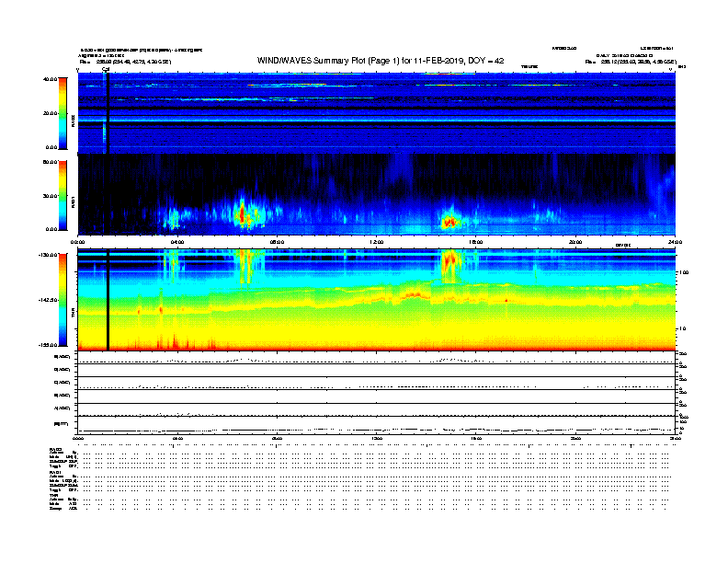
Task: Click the red burst near 15:00 in RAD1
Action: [449, 222]
